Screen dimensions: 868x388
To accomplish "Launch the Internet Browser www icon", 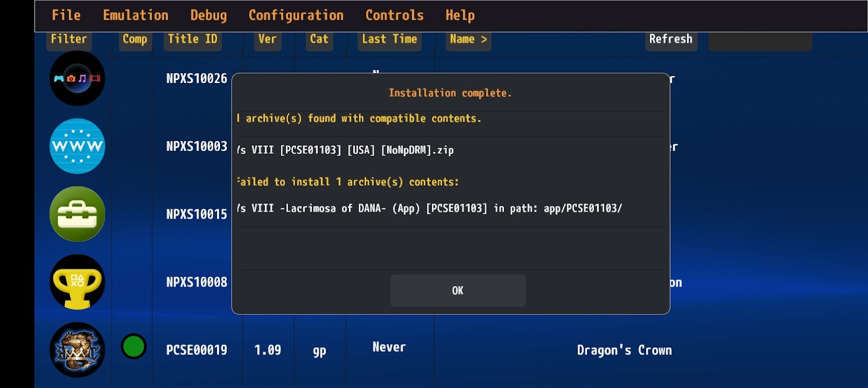I will [x=77, y=146].
